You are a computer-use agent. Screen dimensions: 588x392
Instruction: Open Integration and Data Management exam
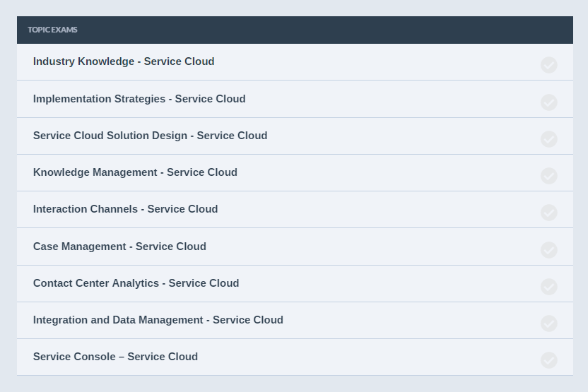click(158, 320)
